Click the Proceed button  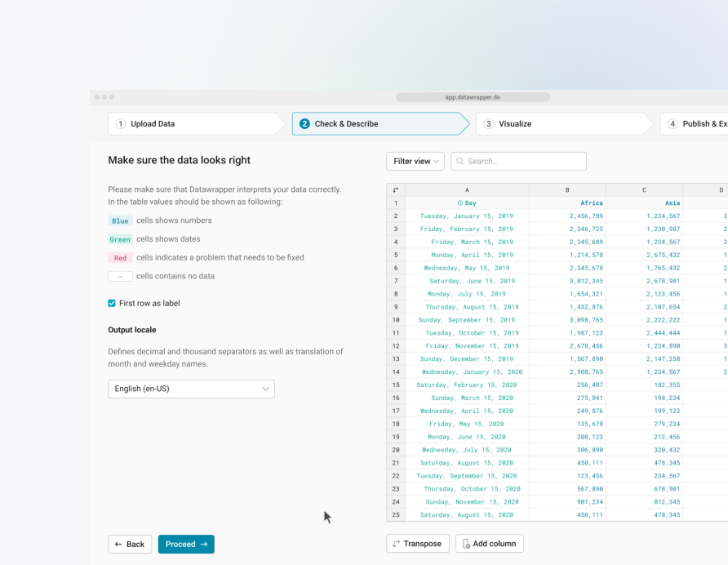[x=186, y=544]
